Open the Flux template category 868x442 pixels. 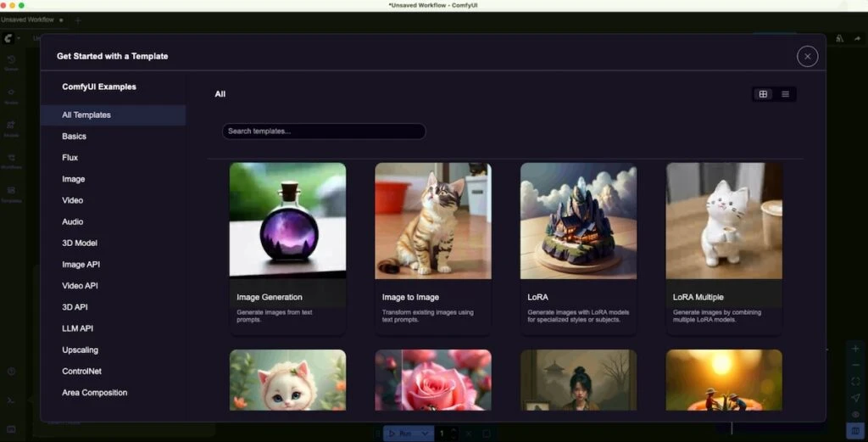[x=113, y=158]
